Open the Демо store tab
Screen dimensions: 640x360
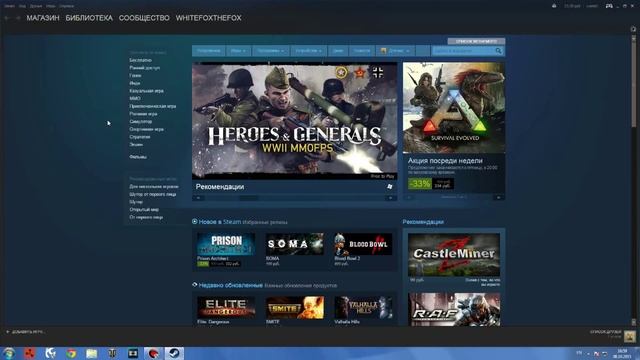(x=338, y=51)
